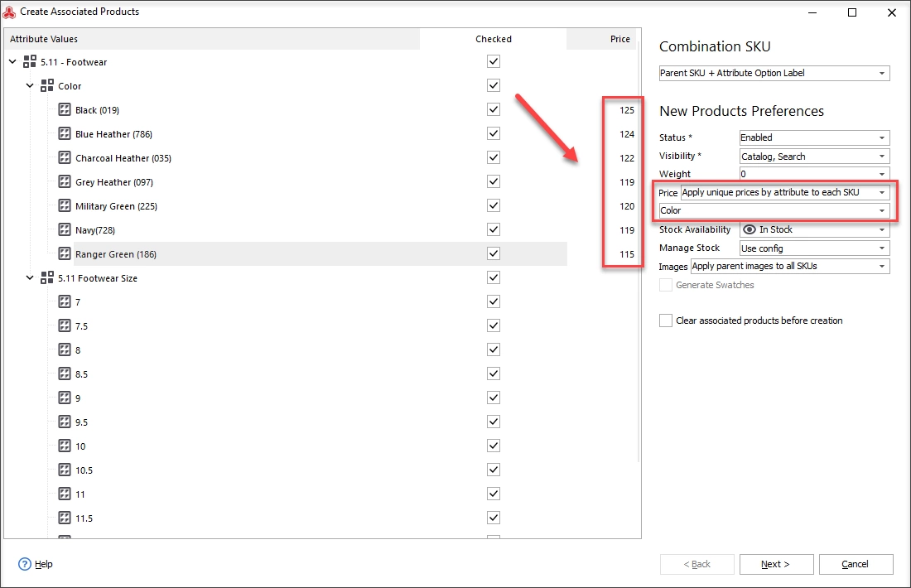Screen dimensions: 911x588
Task: Click the Checked column header
Action: pos(494,39)
